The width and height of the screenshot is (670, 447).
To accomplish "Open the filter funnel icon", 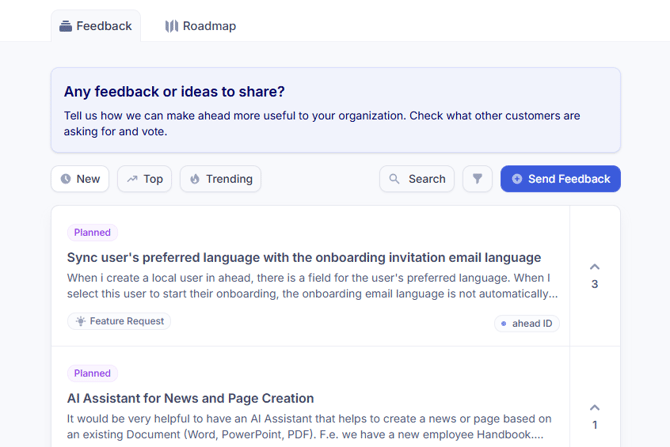I will (477, 179).
